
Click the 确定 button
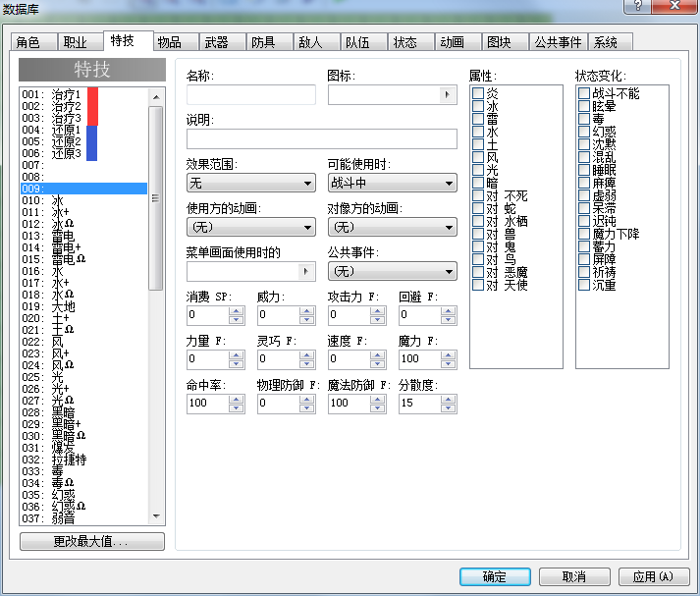495,576
